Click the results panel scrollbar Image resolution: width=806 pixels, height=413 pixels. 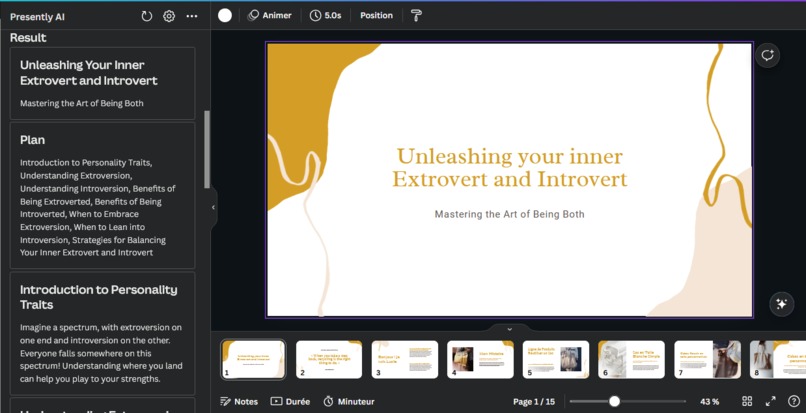[x=207, y=149]
